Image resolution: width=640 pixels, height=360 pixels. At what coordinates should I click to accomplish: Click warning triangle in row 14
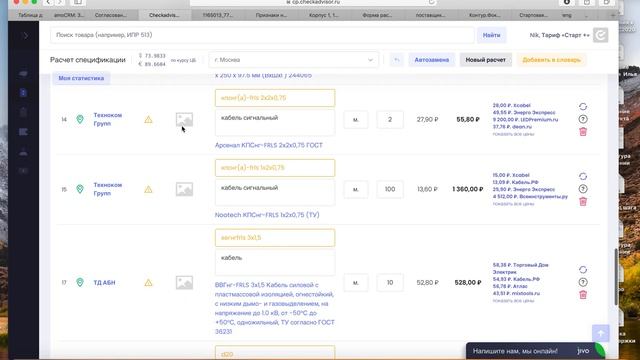(148, 119)
